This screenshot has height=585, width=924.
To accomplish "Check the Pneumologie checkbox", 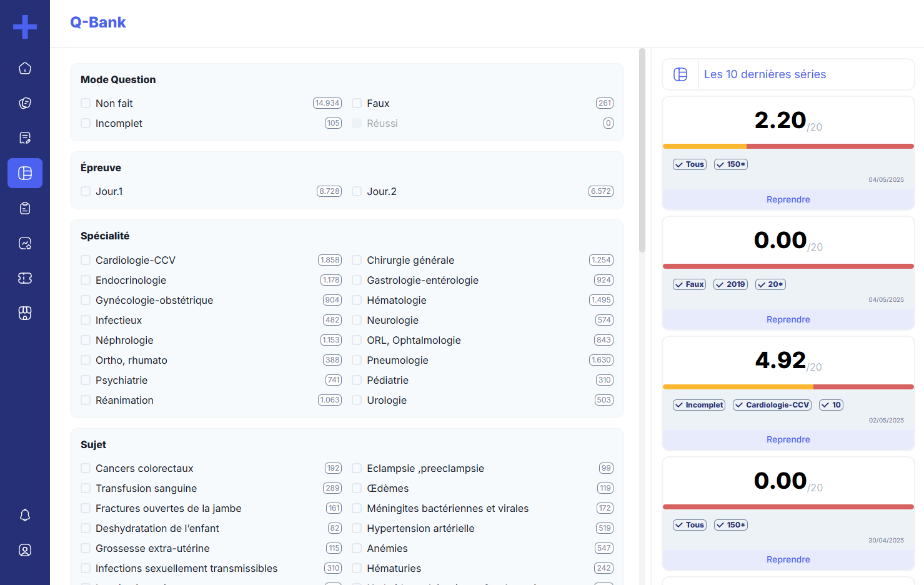I will point(357,360).
